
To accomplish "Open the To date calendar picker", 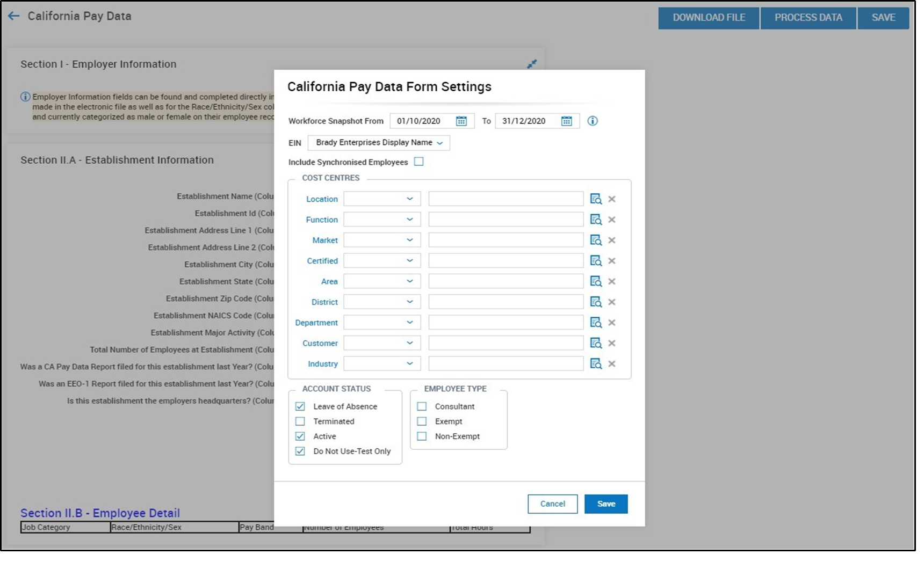I will (566, 121).
